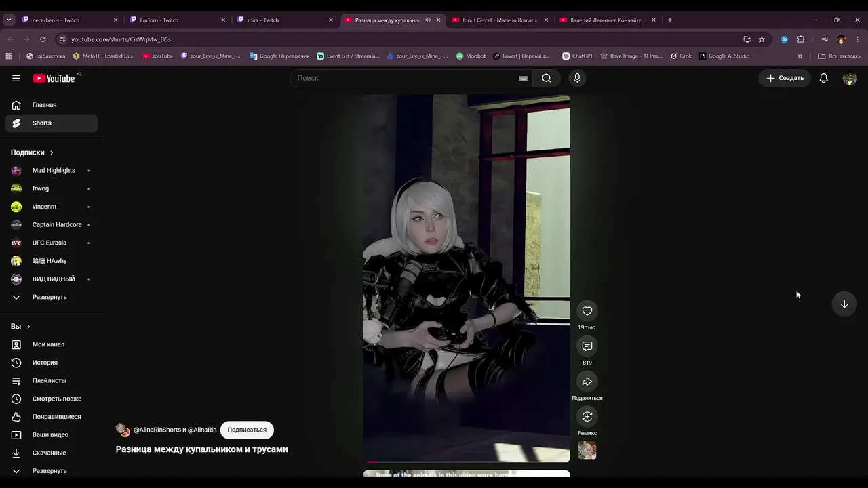Open Смотреть позже list

pos(52,399)
